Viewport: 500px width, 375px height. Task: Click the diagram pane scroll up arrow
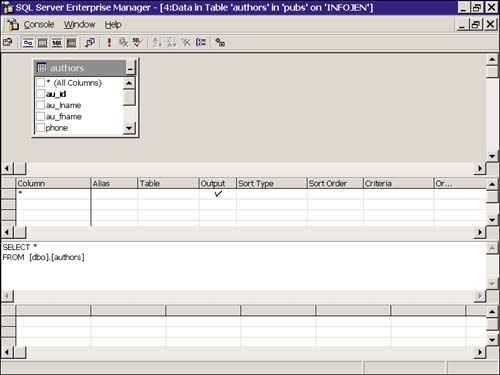pos(492,60)
